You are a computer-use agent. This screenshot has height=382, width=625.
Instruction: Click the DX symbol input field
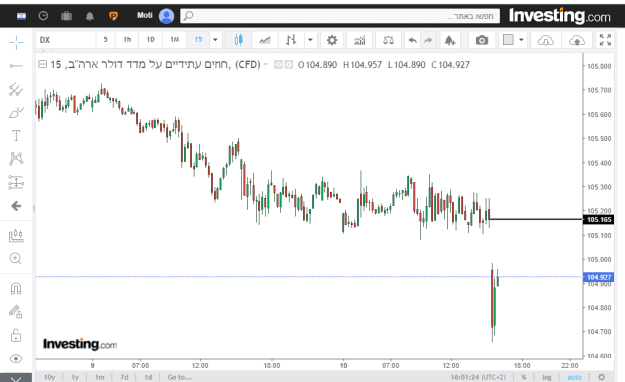coord(66,40)
